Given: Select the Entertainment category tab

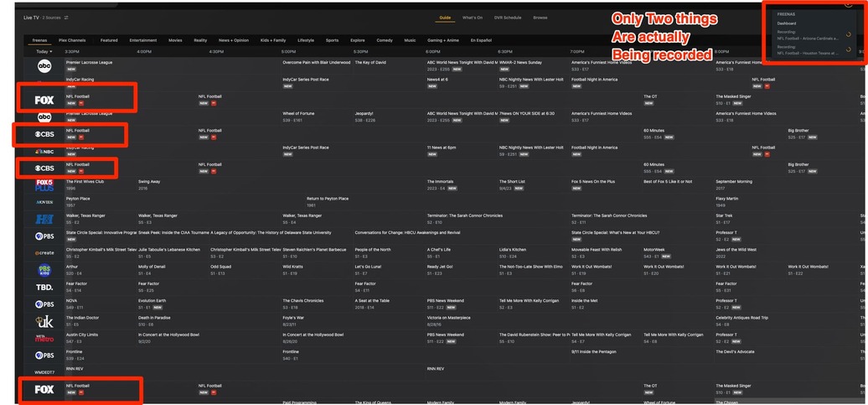Looking at the screenshot, I should (x=143, y=40).
